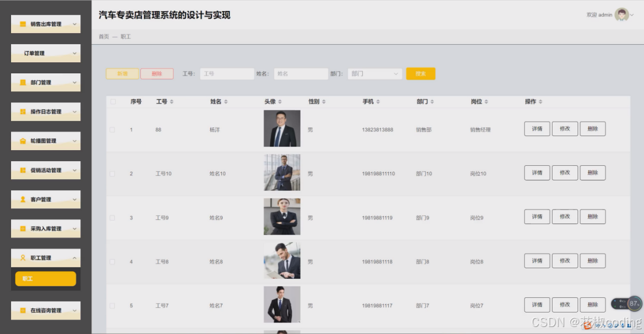Check the row for 姓名9
This screenshot has width=644, height=334.
click(x=112, y=218)
